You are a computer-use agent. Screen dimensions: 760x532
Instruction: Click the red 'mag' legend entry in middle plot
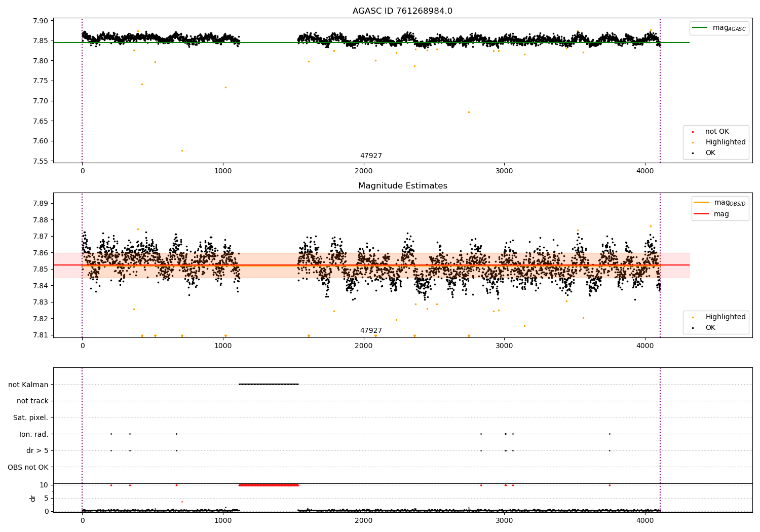click(712, 214)
